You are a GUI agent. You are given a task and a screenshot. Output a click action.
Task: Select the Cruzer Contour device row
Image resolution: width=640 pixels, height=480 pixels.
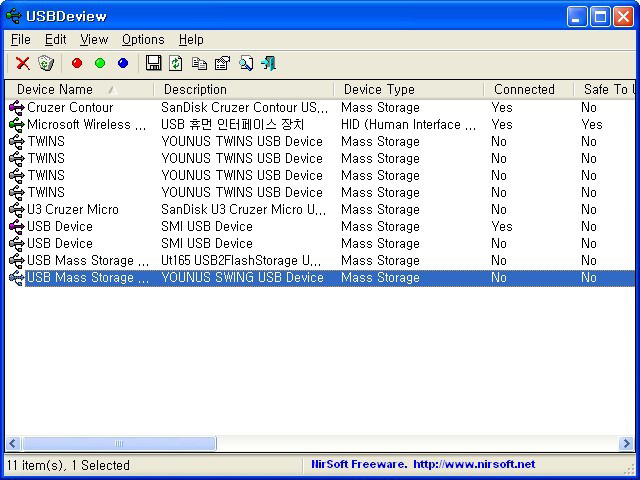70,107
